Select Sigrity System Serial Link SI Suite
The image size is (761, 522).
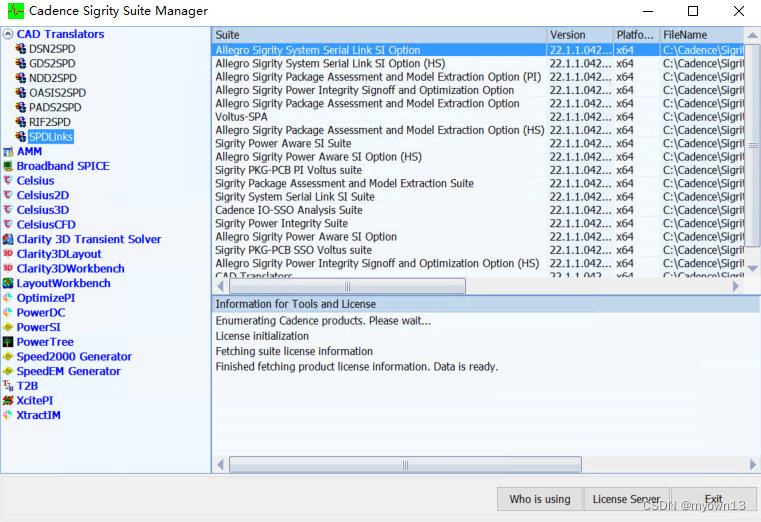coord(478,197)
